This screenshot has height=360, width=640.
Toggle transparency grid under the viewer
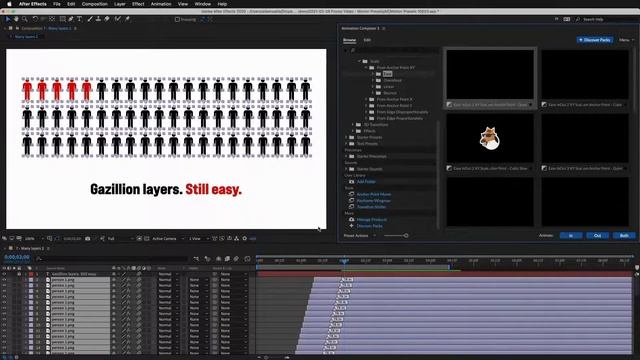[x=147, y=238]
